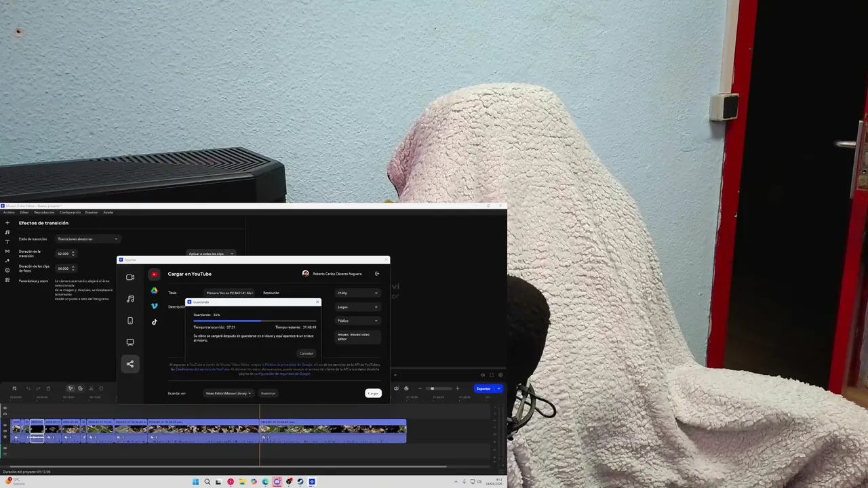This screenshot has width=868, height=488.
Task: Sign out with the logout icon beside account name
Action: 377,274
